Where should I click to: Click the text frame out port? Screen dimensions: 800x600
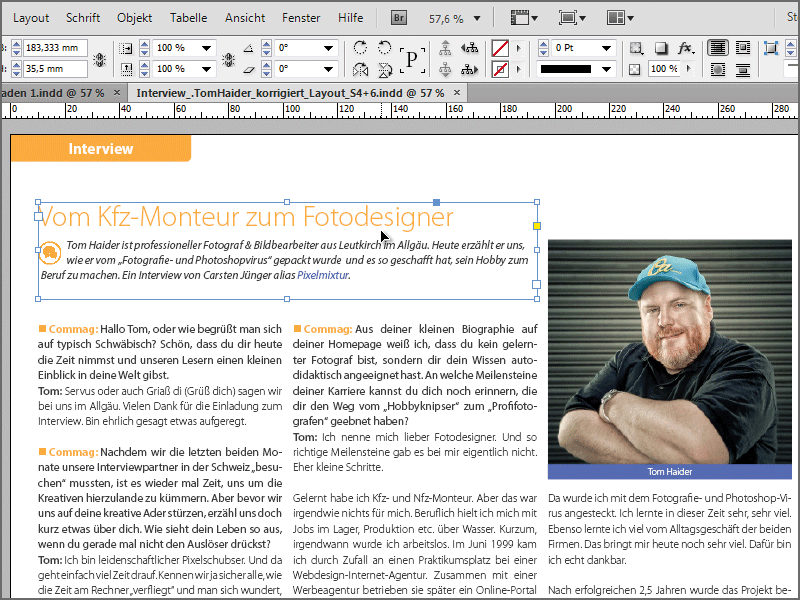(x=536, y=284)
